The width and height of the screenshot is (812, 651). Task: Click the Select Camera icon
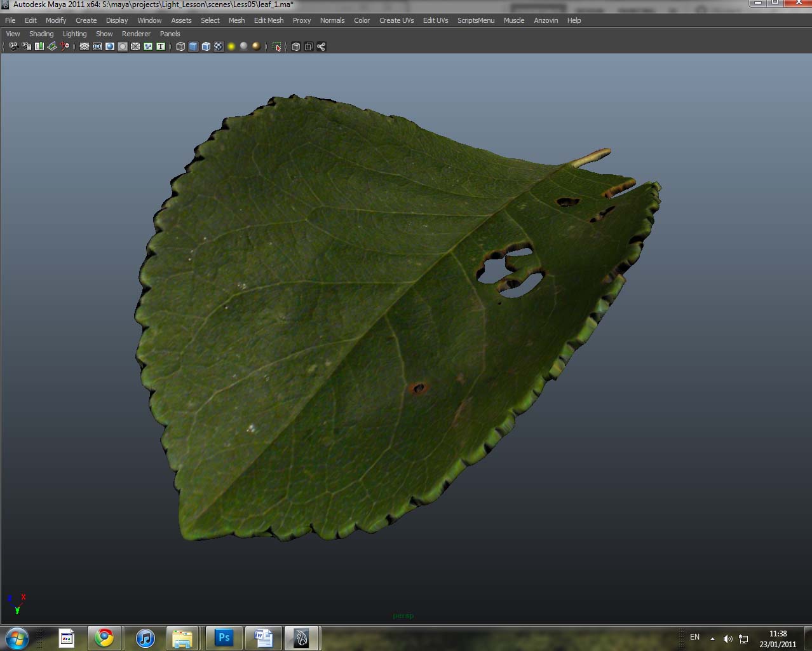(13, 46)
